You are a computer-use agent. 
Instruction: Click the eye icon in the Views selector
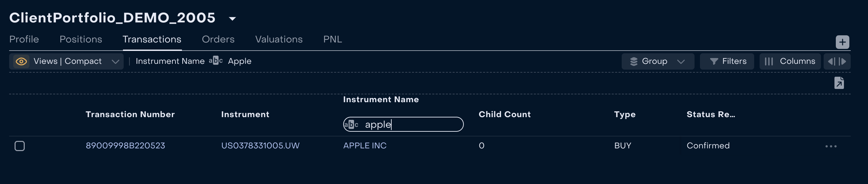tap(21, 61)
